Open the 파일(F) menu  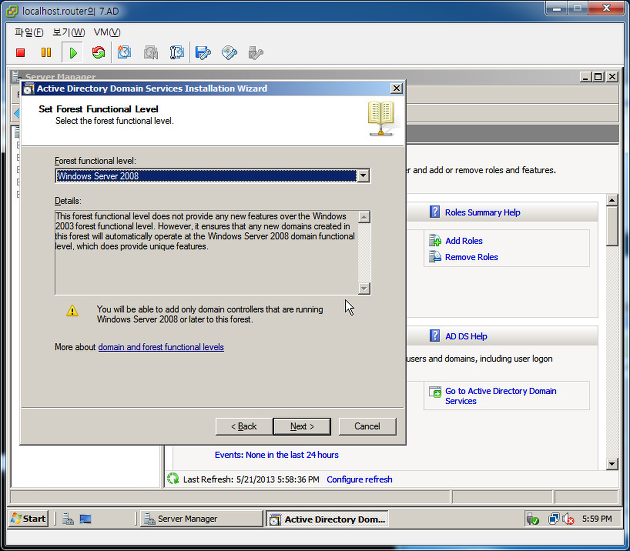point(29,32)
